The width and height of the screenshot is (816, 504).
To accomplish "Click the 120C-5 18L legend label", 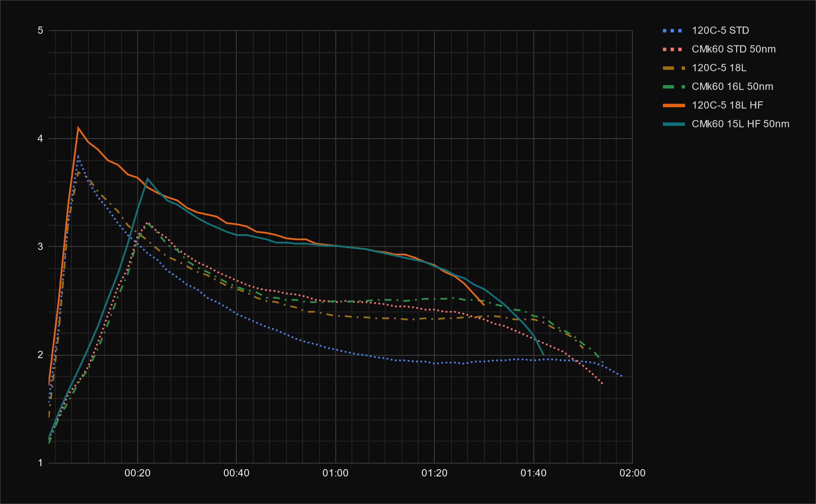I will [x=719, y=68].
